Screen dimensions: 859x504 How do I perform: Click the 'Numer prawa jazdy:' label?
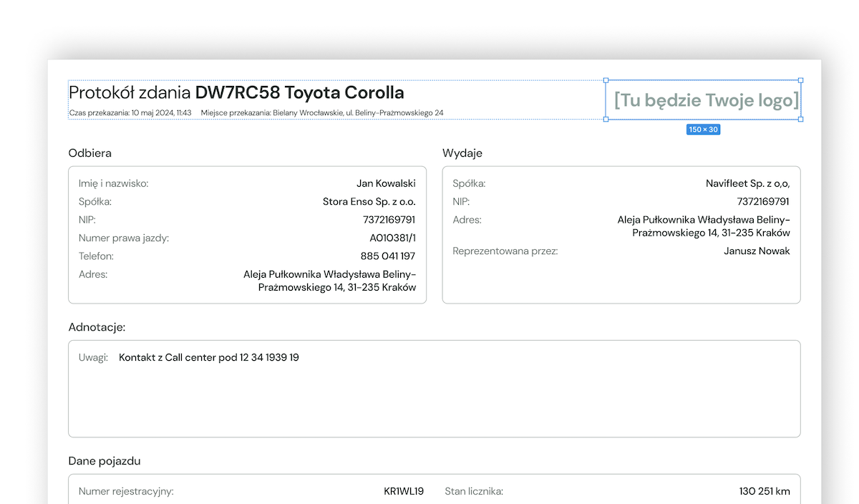(x=124, y=238)
